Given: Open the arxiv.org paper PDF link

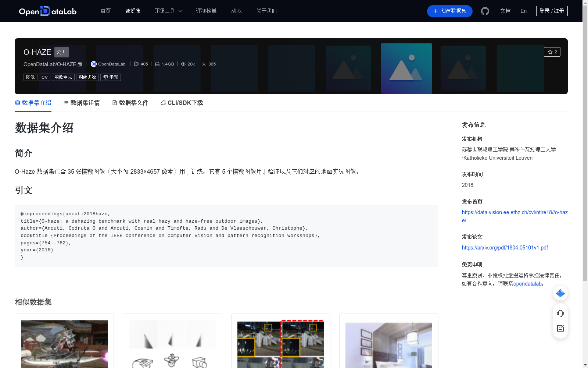Looking at the screenshot, I should (505, 248).
